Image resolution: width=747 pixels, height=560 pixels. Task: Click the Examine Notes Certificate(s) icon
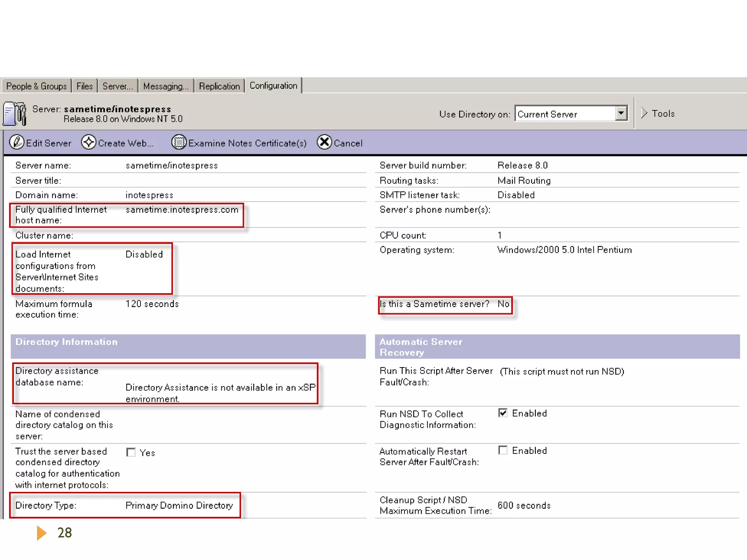point(179,142)
